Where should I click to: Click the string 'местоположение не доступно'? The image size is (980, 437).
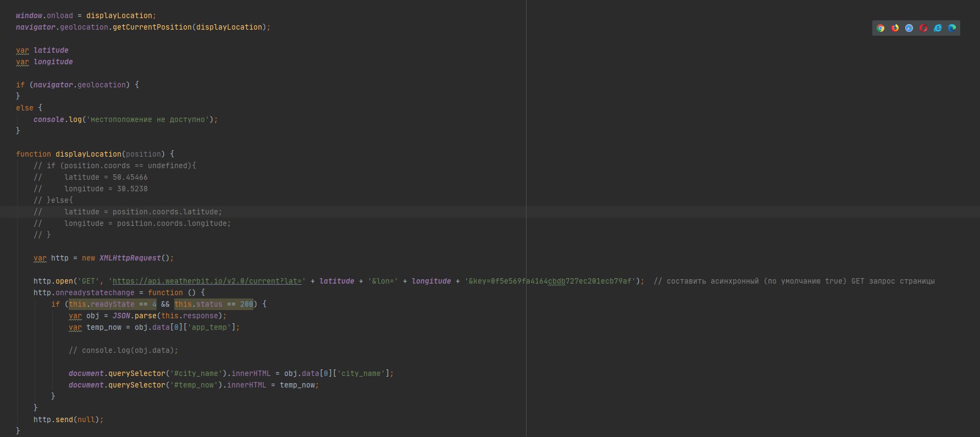coord(148,119)
